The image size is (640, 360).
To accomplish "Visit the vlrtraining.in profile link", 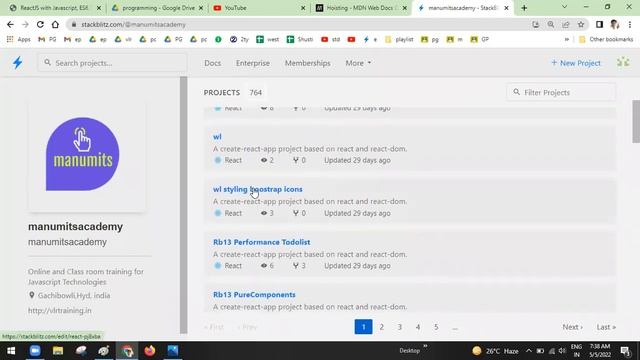I will [60, 310].
